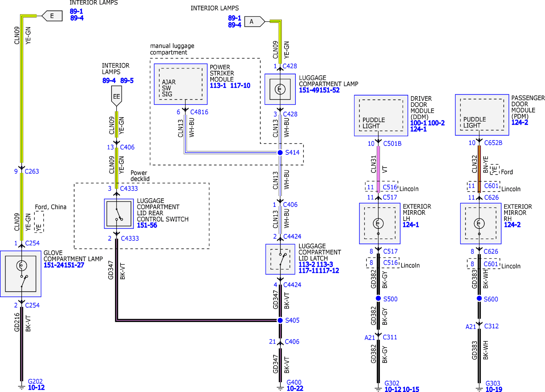
Task: Select the Driver Door Module puddle light box
Action: pyautogui.click(x=381, y=115)
